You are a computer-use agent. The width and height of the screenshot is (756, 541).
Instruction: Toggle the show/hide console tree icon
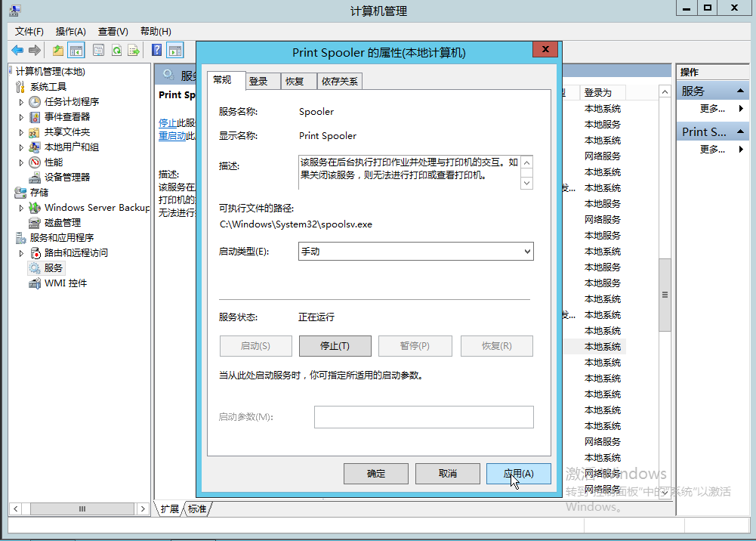point(76,50)
